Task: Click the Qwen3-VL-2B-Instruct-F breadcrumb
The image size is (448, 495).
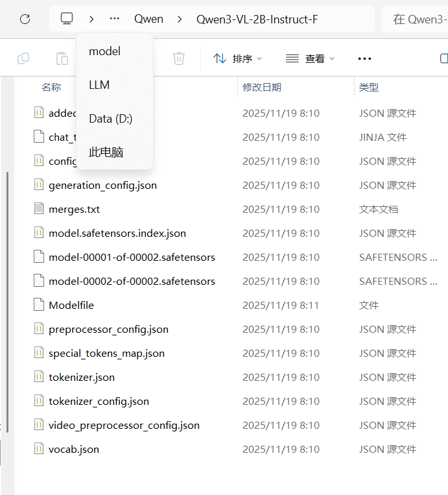Action: (257, 19)
